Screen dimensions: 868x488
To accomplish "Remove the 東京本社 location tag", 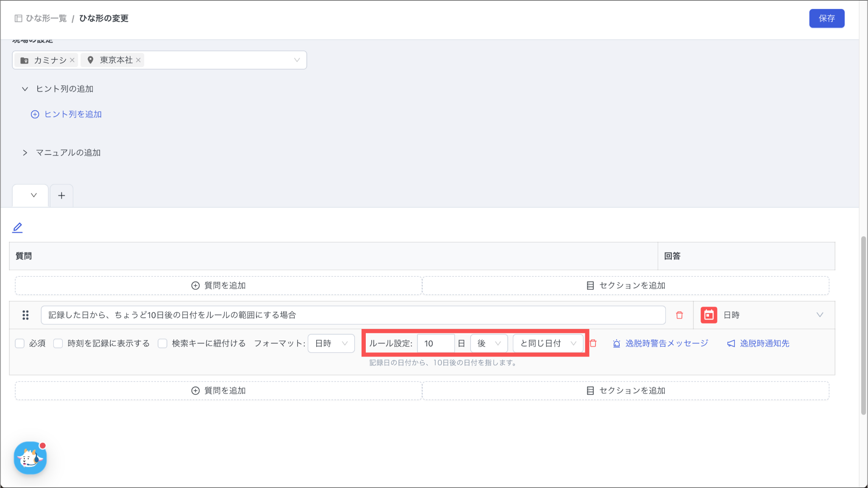I will click(x=138, y=60).
